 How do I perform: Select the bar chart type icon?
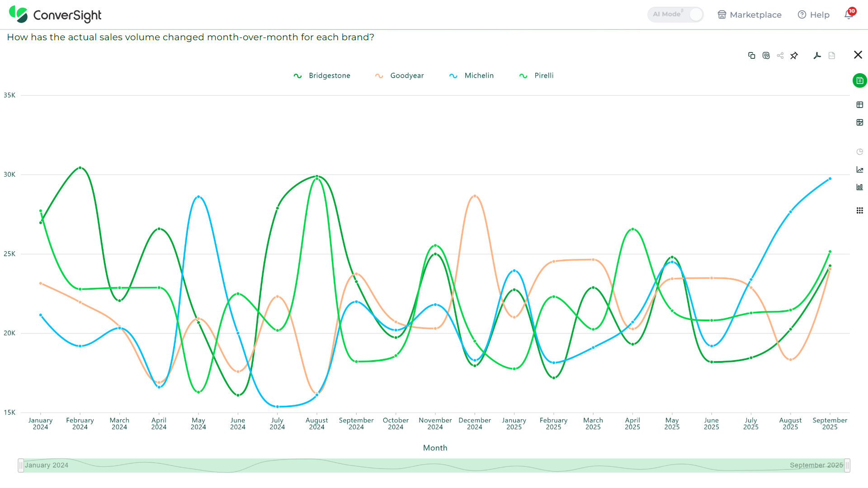click(860, 187)
